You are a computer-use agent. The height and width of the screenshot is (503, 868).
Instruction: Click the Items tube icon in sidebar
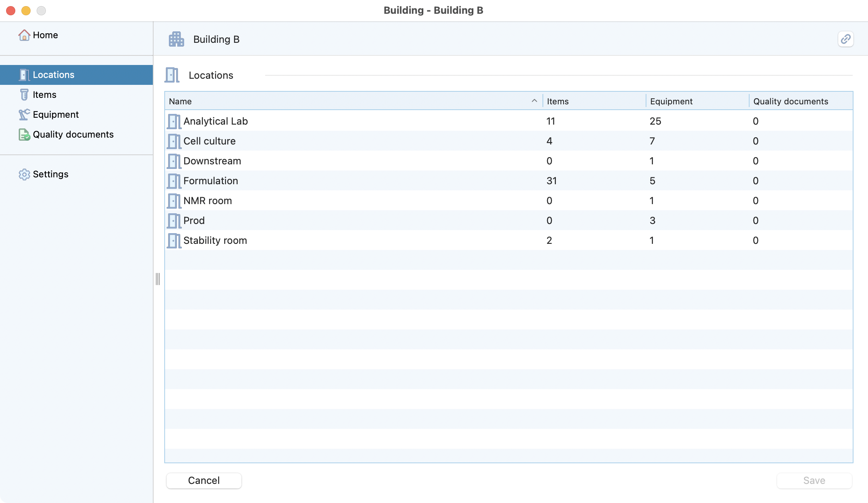coord(24,95)
